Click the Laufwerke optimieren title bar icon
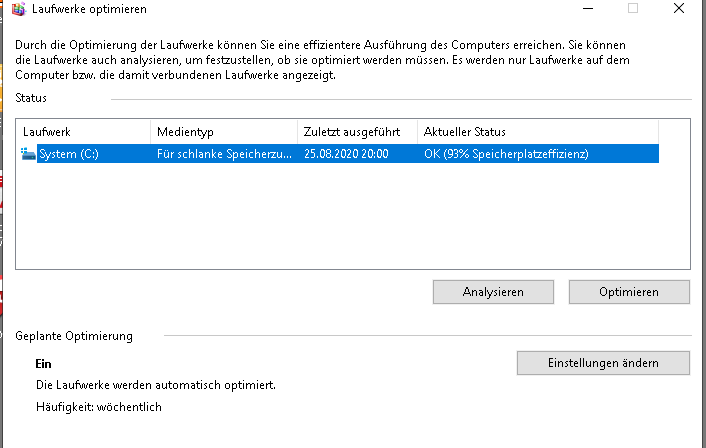 pyautogui.click(x=17, y=9)
